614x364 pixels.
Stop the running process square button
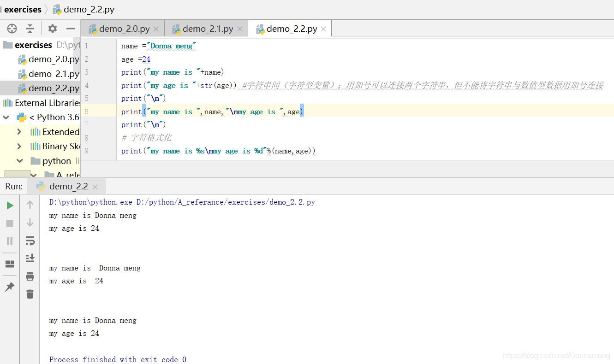[10, 223]
